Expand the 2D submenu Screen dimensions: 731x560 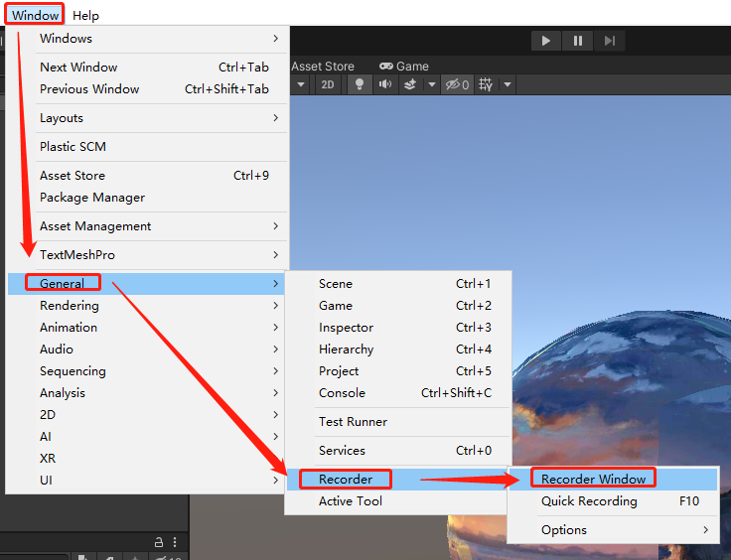pos(147,415)
